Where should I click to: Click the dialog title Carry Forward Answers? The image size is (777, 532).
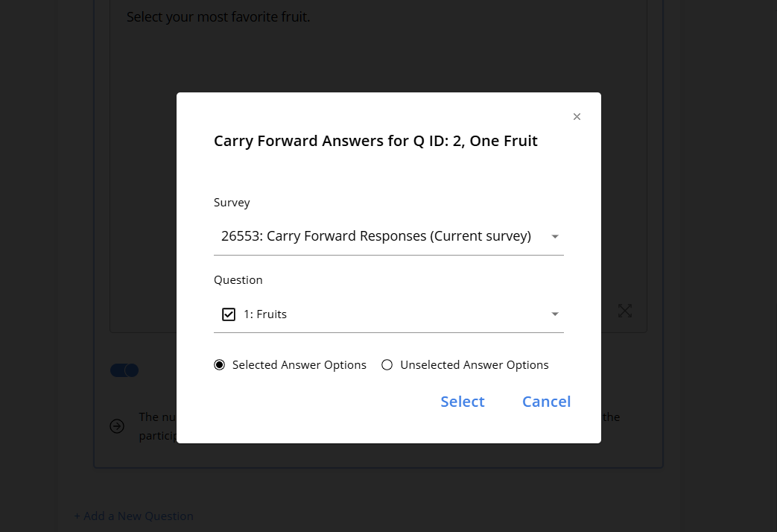point(375,141)
